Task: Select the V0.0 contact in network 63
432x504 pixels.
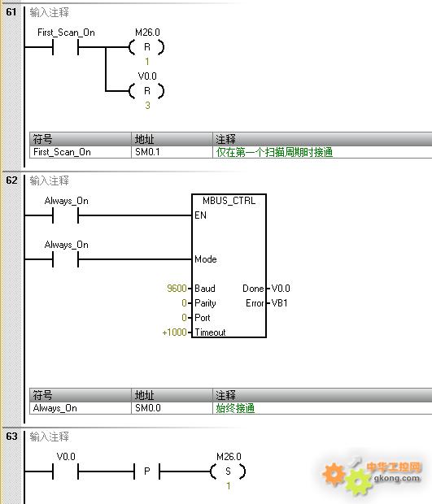Action: (66, 471)
